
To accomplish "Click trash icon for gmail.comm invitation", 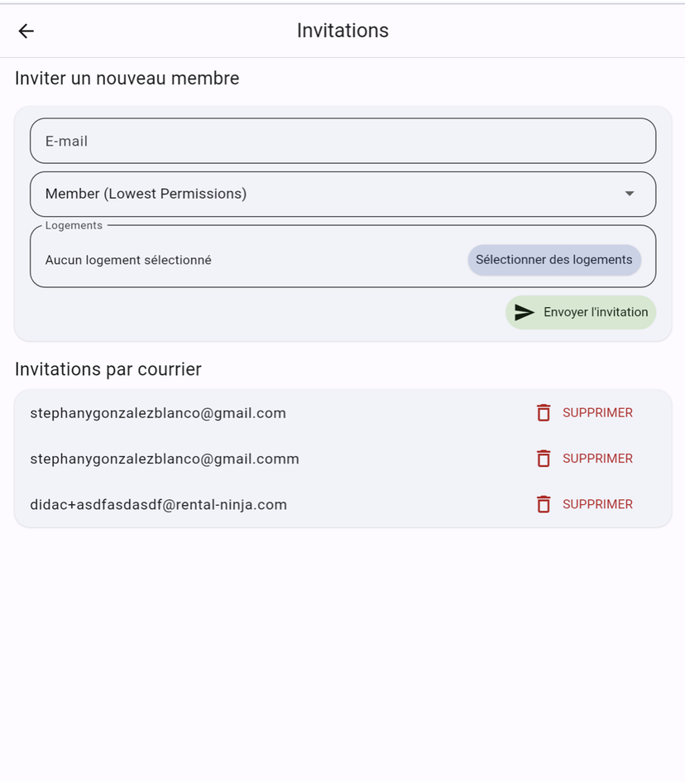I will [x=543, y=459].
